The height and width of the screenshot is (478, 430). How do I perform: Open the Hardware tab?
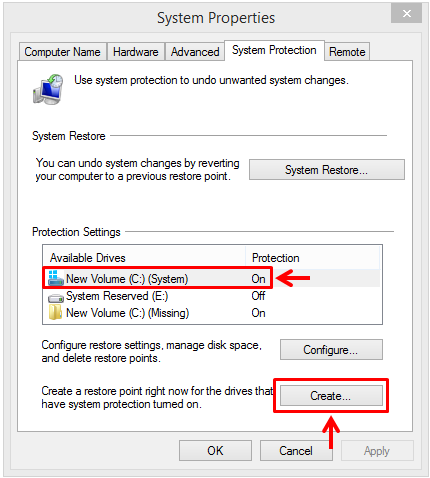click(136, 52)
